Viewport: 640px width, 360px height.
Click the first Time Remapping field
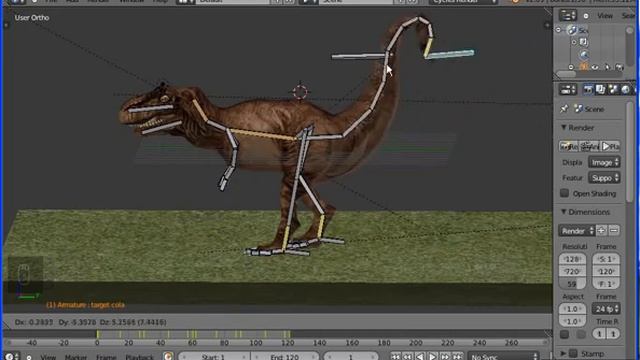coord(599,334)
